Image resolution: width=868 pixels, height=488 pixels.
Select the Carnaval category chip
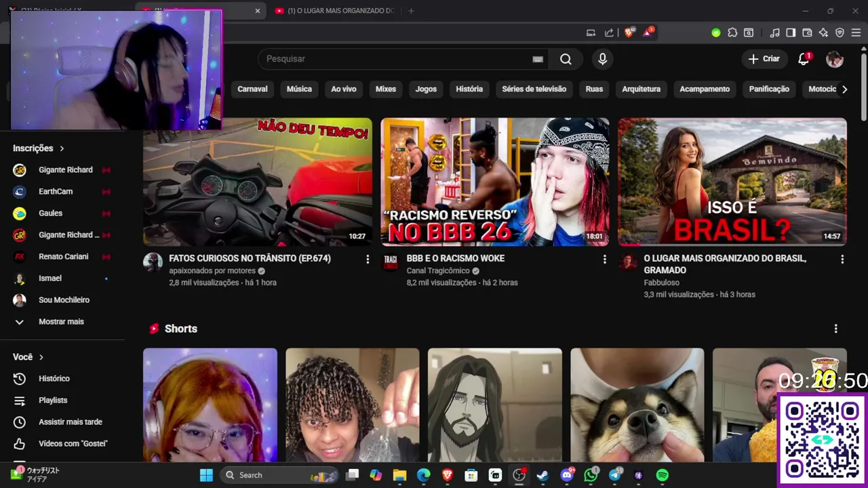(x=252, y=89)
